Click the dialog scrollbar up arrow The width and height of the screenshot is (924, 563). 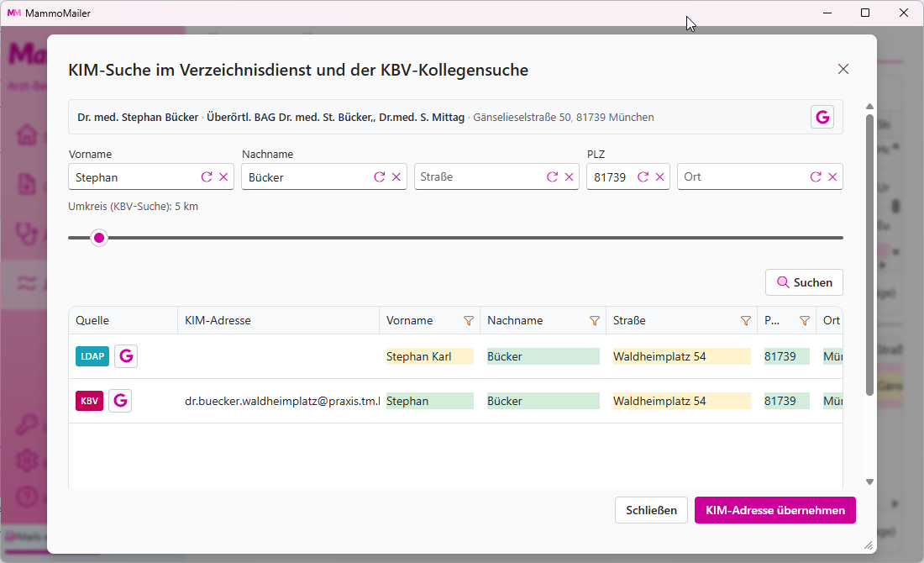pos(869,107)
